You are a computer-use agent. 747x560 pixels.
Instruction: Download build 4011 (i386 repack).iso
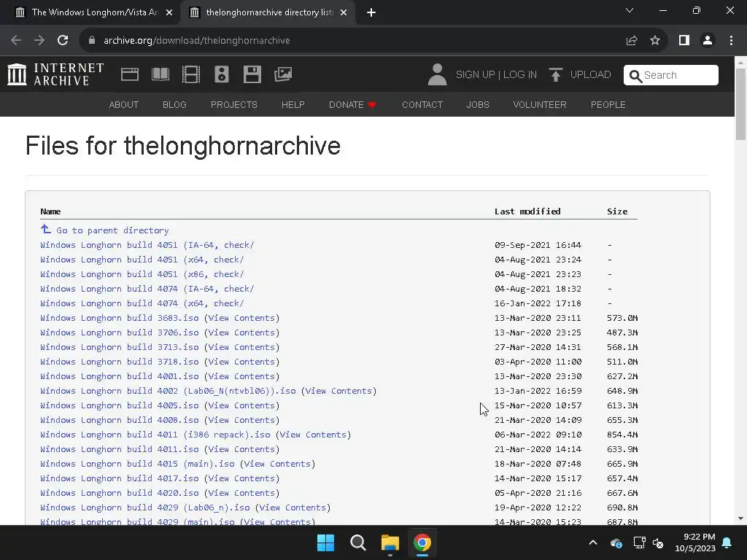(x=155, y=435)
